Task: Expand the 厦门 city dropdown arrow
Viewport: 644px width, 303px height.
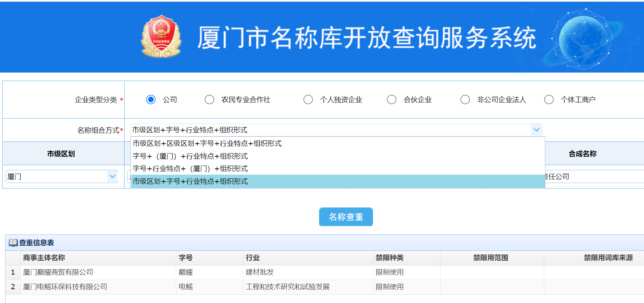Action: tap(113, 176)
